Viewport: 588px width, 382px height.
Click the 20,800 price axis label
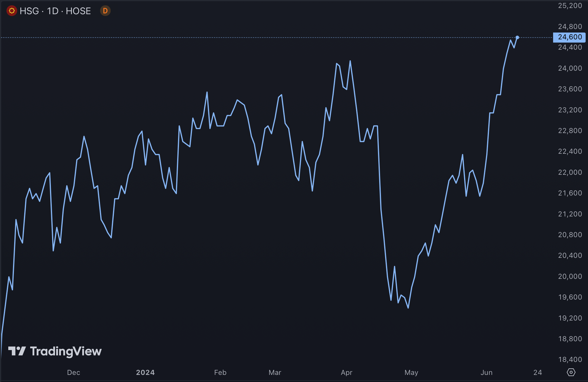(570, 235)
